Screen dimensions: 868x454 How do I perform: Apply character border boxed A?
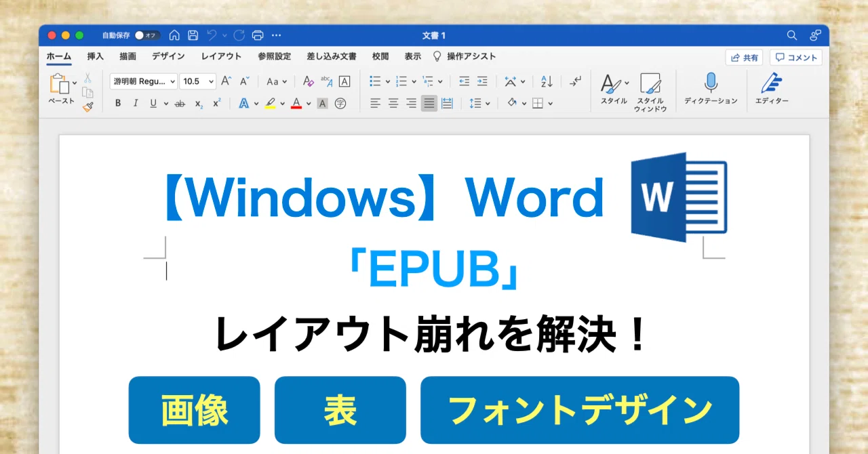pyautogui.click(x=344, y=81)
